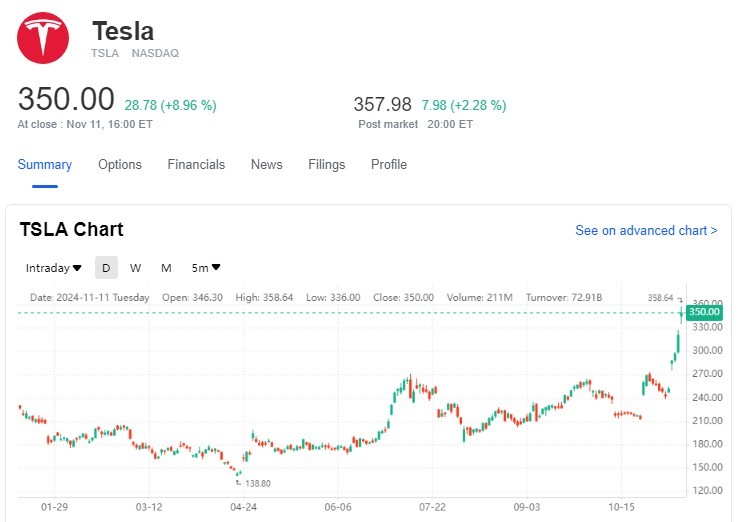Screen dimensions: 744x522
Task: Click the green 350.00 price tag on chart axis
Action: click(x=704, y=313)
